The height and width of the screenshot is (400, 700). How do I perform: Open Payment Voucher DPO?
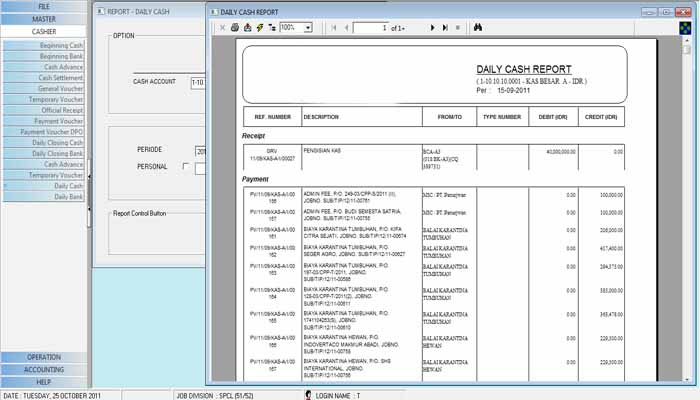point(44,132)
